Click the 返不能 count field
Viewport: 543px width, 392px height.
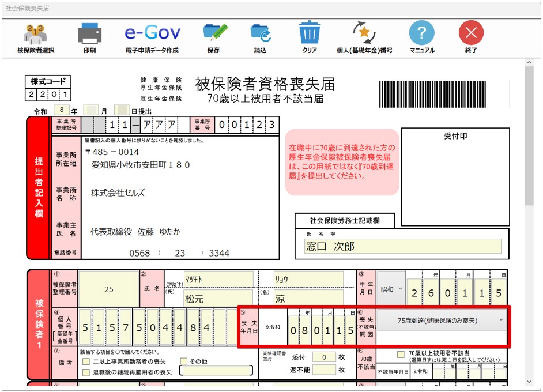pyautogui.click(x=324, y=370)
